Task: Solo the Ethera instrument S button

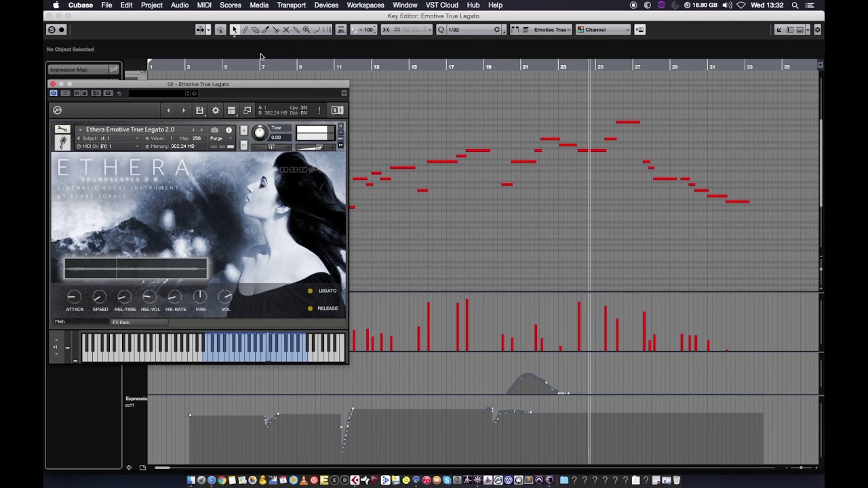Action: [243, 131]
